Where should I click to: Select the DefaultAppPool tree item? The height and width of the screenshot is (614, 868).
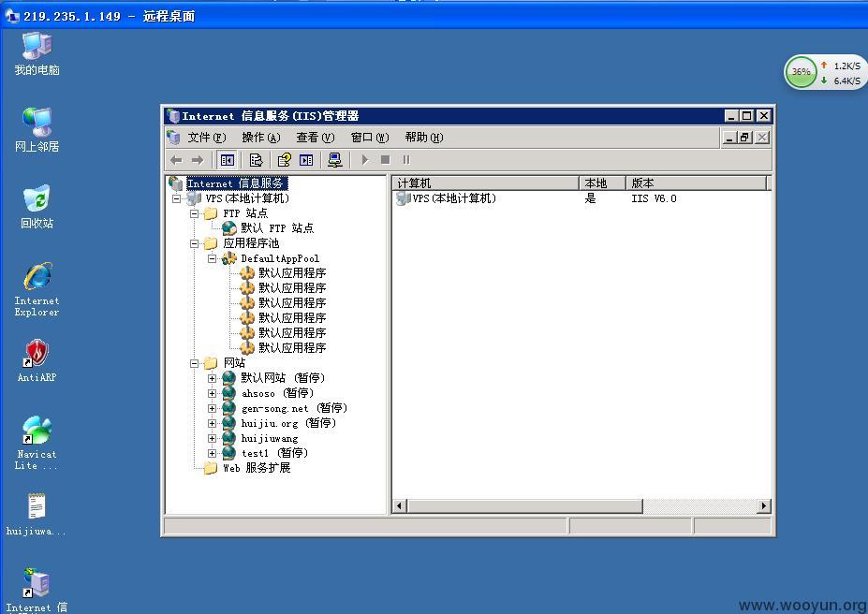pos(280,258)
